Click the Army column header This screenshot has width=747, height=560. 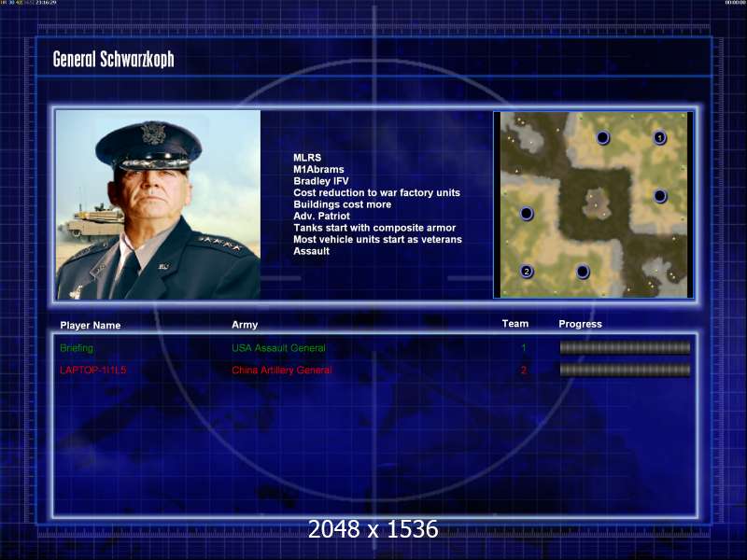[245, 325]
